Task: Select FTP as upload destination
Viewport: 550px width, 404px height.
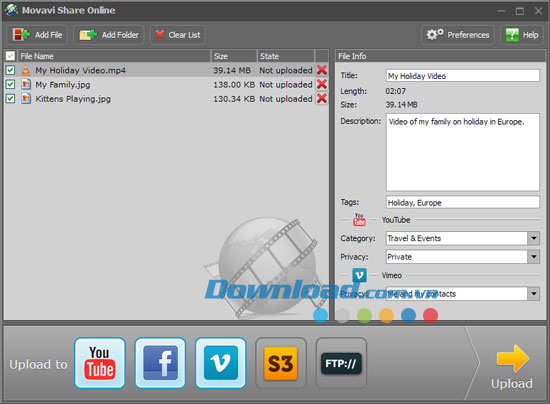Action: (x=341, y=363)
